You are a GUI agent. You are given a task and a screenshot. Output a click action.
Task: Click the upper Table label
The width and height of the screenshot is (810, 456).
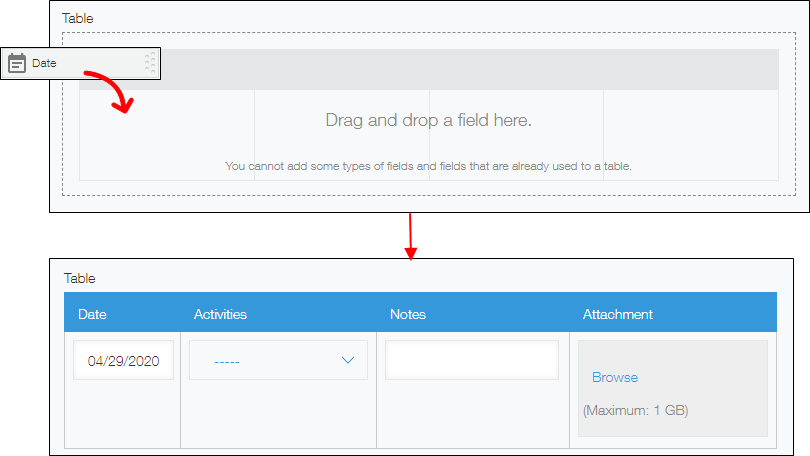(x=77, y=19)
